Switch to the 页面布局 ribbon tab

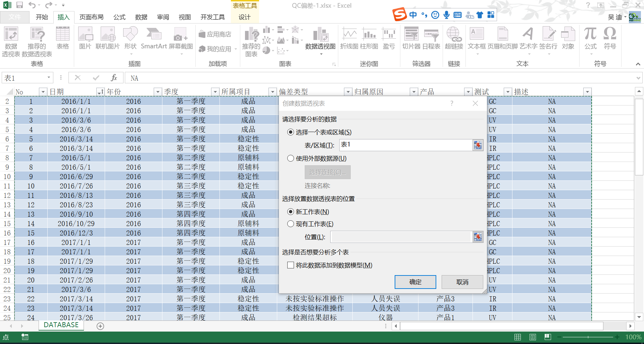[x=91, y=17]
